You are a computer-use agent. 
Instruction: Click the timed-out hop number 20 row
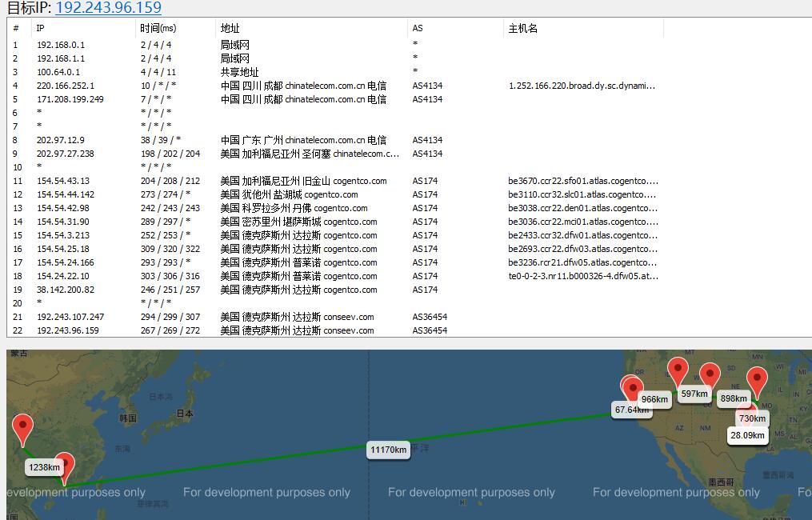coord(337,303)
